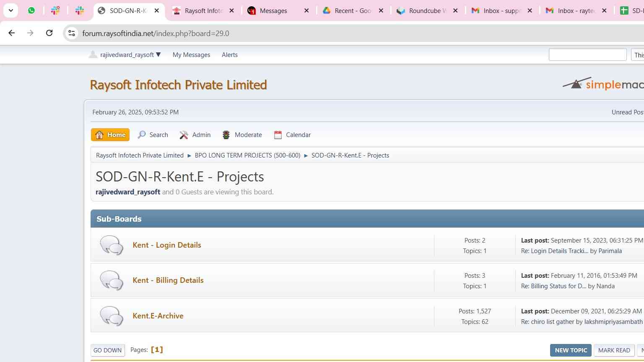644x362 pixels.
Task: Open Parimala's profile link
Action: coord(610,251)
